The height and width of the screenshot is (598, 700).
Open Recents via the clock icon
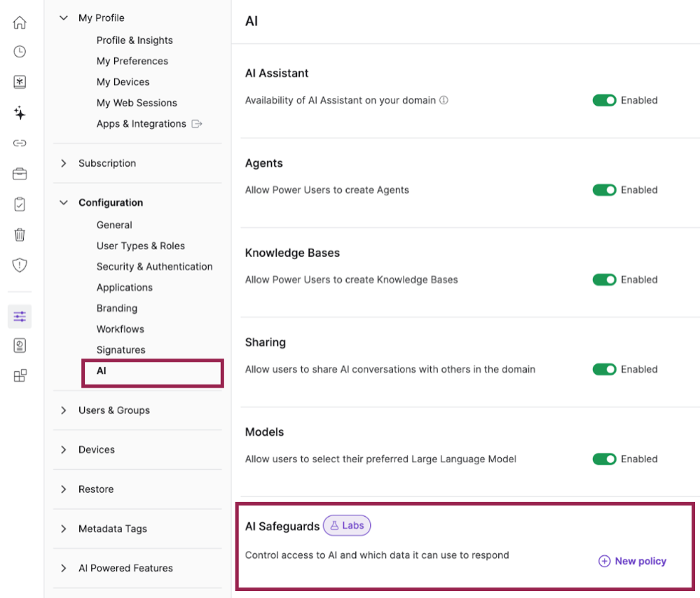pos(20,52)
